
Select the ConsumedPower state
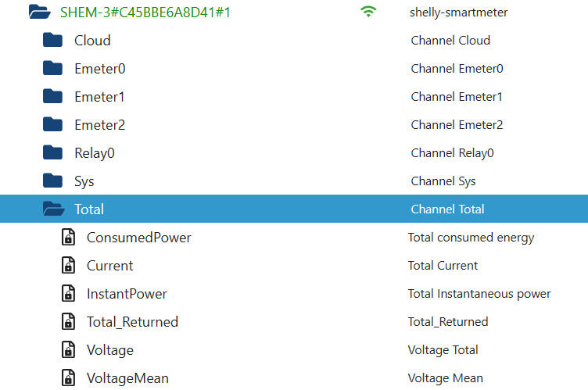click(x=138, y=238)
